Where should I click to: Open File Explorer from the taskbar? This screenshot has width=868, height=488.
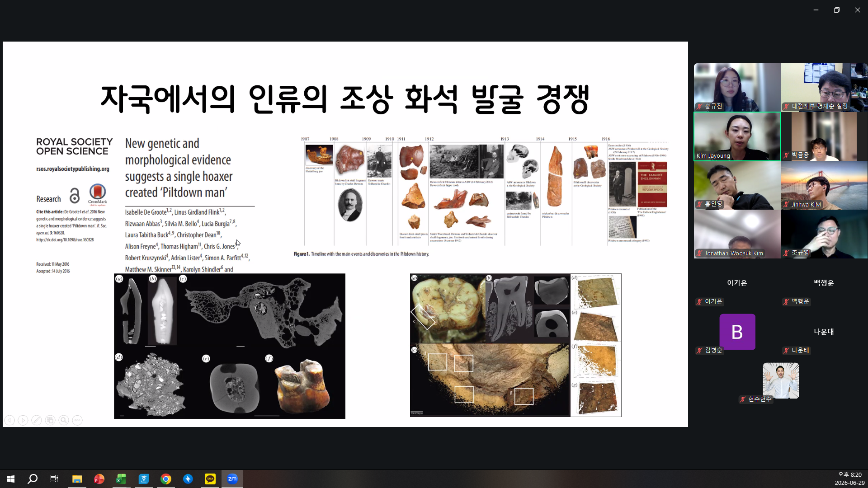click(77, 479)
